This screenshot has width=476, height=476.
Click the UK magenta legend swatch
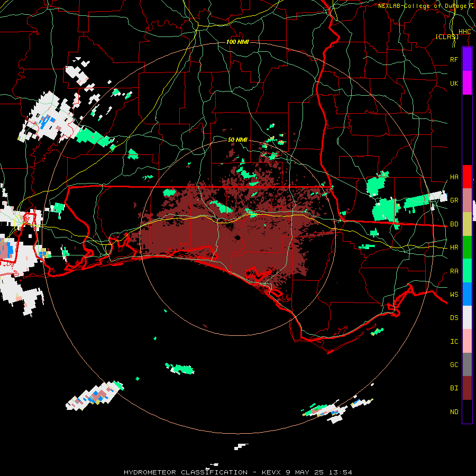(467, 83)
